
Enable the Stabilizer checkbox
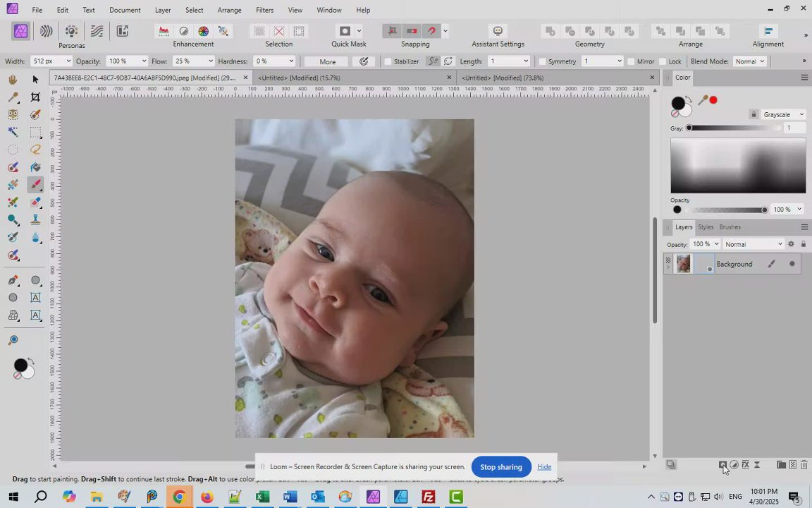click(388, 61)
